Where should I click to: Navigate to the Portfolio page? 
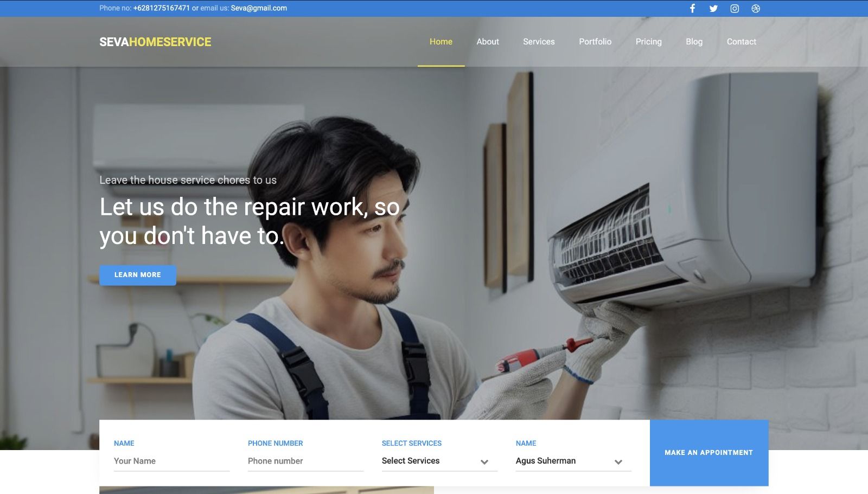[x=595, y=42]
